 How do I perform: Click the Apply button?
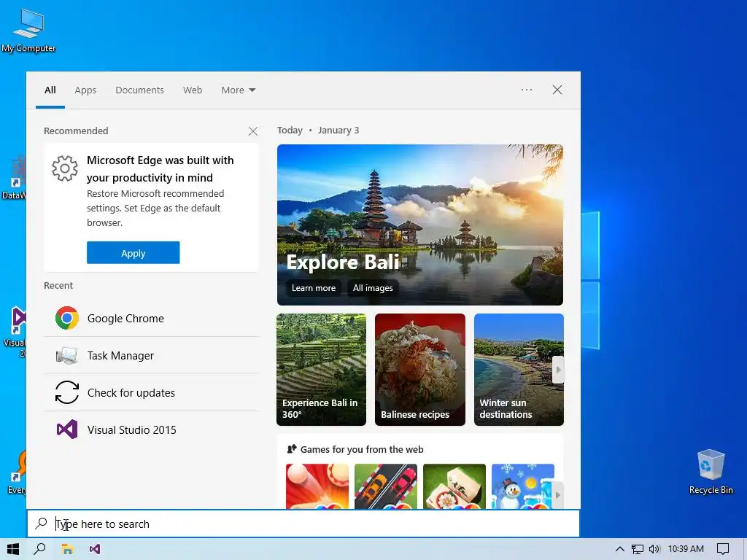[x=133, y=253]
